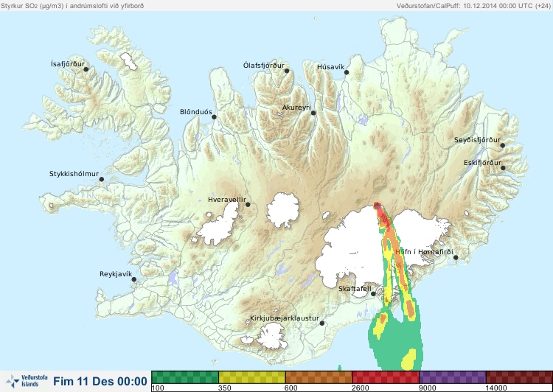Click the 'Blönduós' map label
The width and height of the screenshot is (553, 392).
[x=196, y=112]
